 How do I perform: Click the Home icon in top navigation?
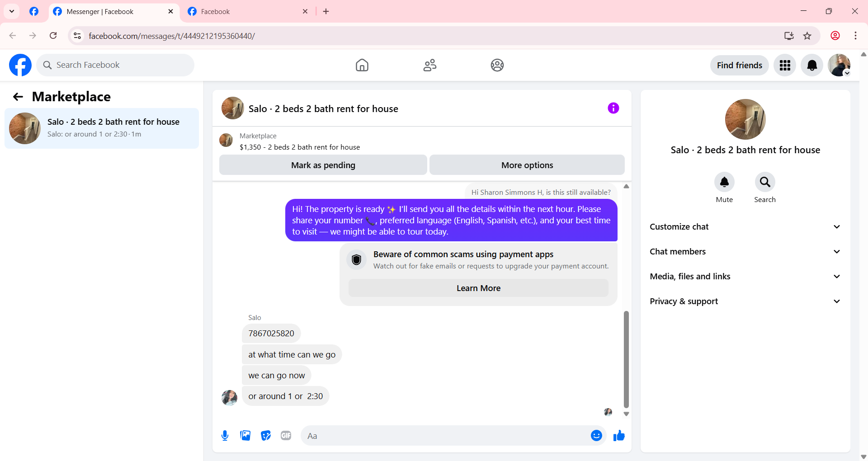(362, 65)
